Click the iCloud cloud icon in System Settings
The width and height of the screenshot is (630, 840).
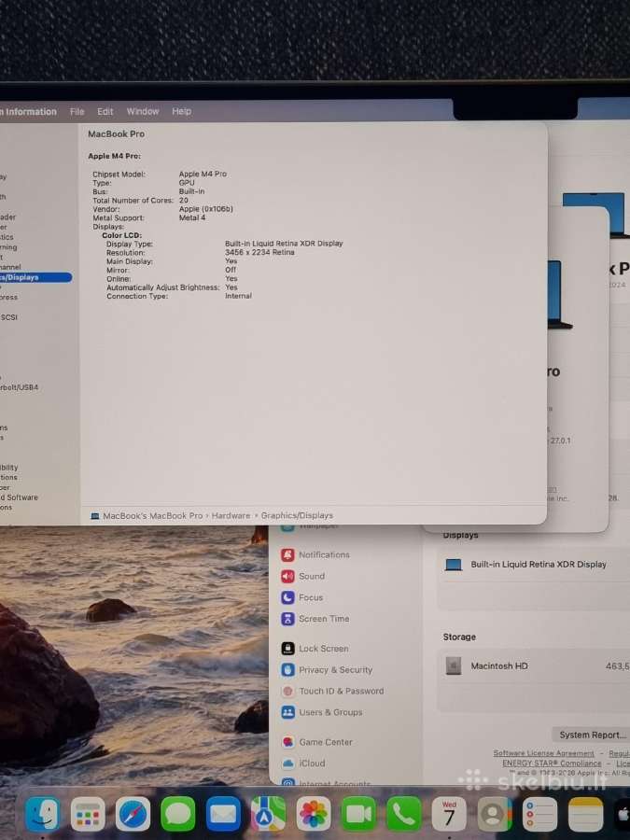click(x=287, y=763)
